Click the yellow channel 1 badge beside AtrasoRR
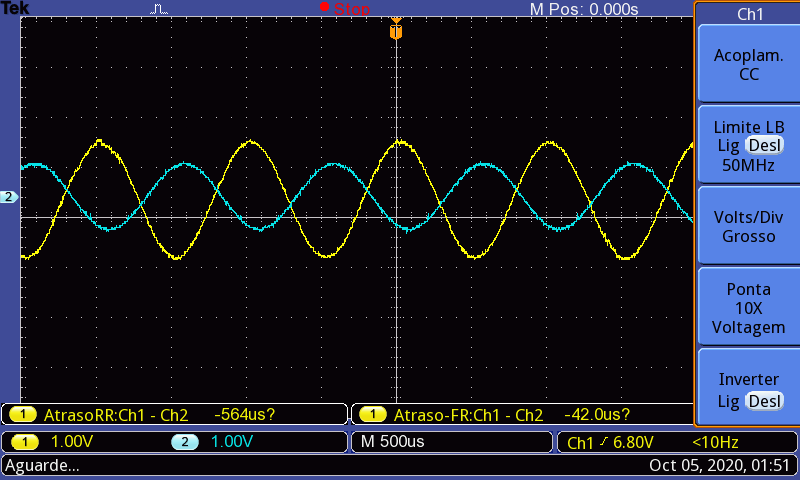Screen dimensions: 800x480 point(23,414)
